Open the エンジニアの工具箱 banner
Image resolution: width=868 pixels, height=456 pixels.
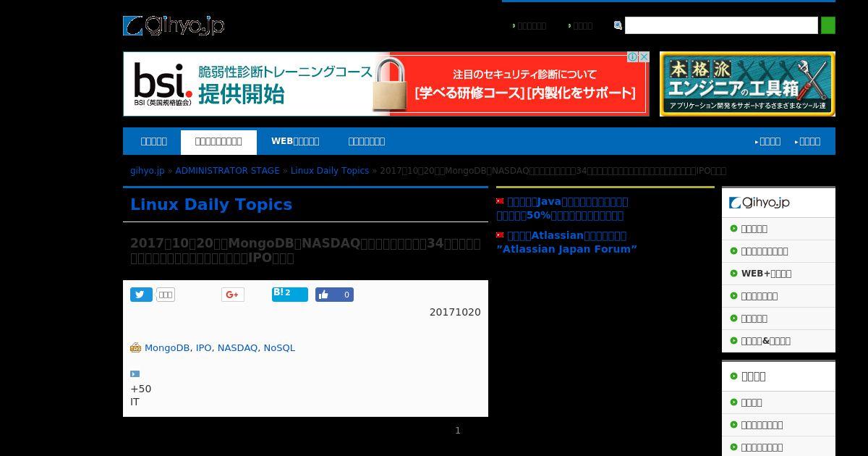(x=747, y=84)
